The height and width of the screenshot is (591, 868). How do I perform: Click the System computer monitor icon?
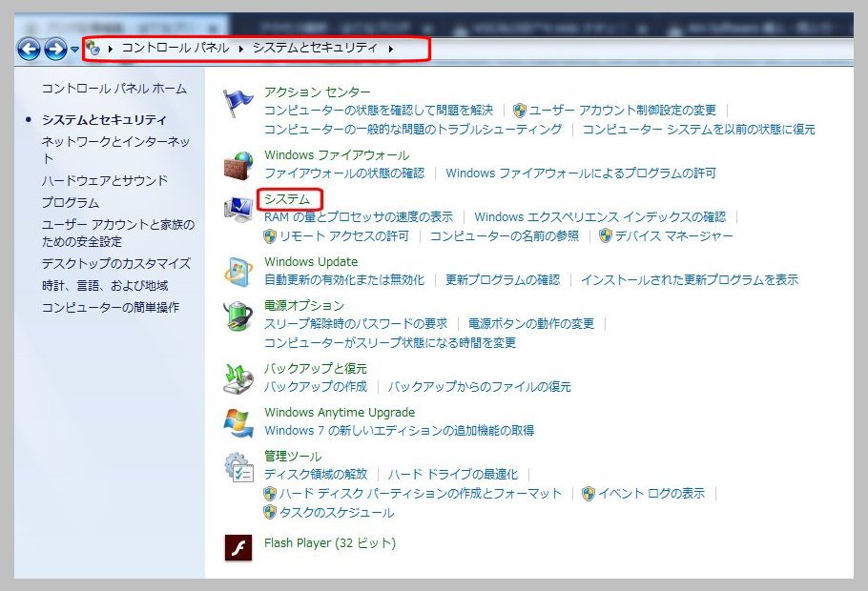(x=238, y=209)
